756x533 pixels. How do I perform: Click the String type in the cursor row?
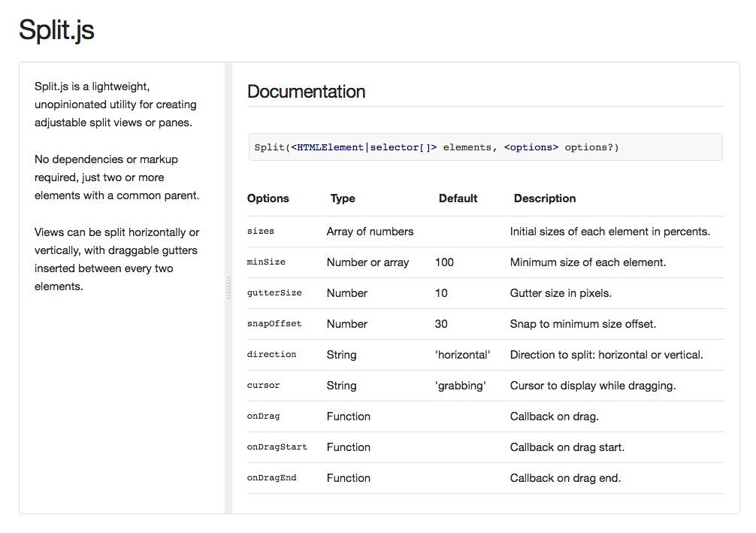(341, 386)
